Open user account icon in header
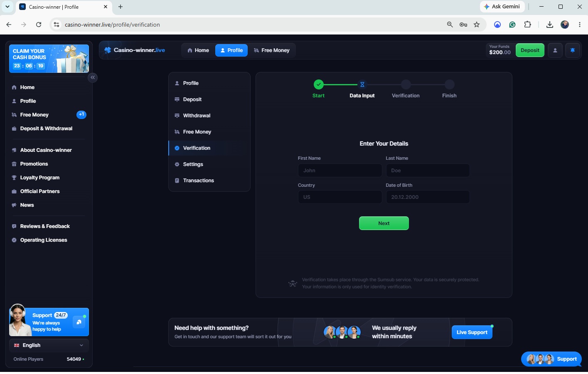Image resolution: width=588 pixels, height=374 pixels. [x=555, y=50]
